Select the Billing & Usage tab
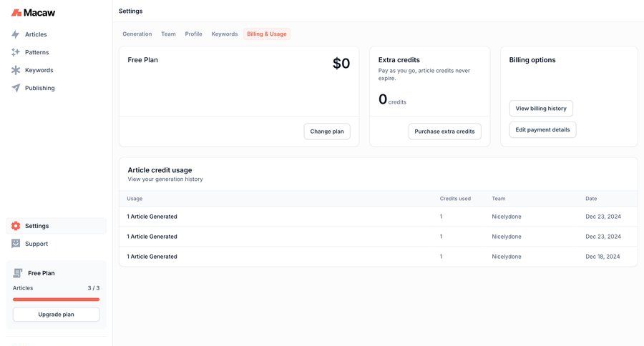Screen dimensions: 644x346 tap(267, 34)
